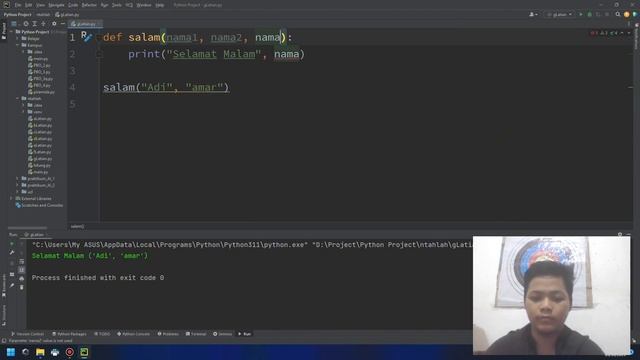Viewport: 640px width, 360px height.
Task: Toggle the Run tool window button
Action: click(x=244, y=334)
